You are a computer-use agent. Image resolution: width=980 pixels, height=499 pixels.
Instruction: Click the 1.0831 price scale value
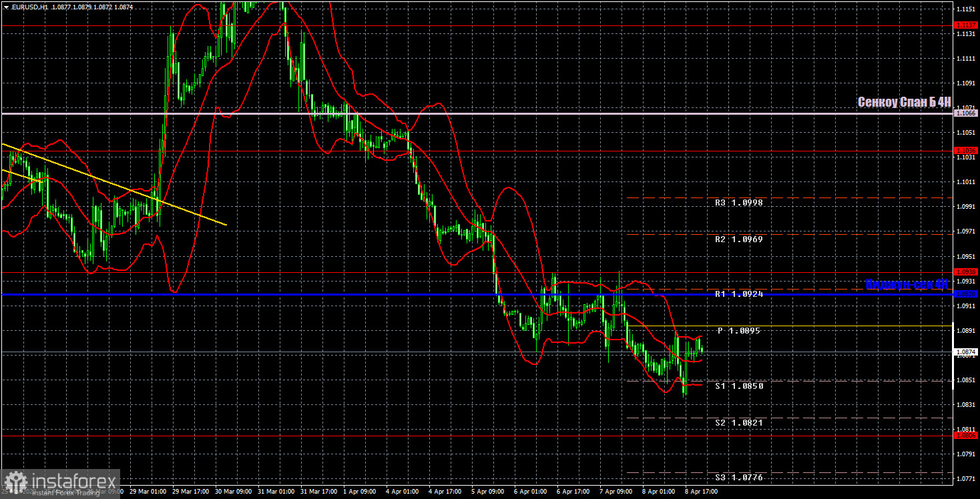pos(965,405)
